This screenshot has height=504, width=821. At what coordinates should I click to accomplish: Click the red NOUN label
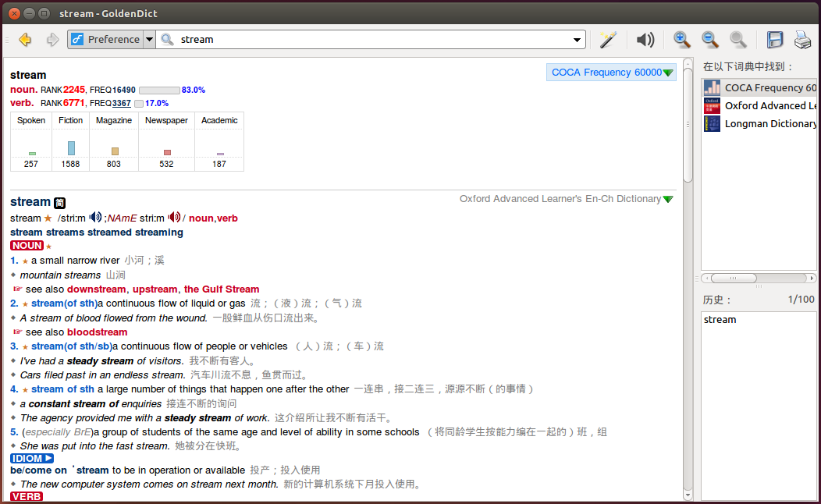click(27, 246)
